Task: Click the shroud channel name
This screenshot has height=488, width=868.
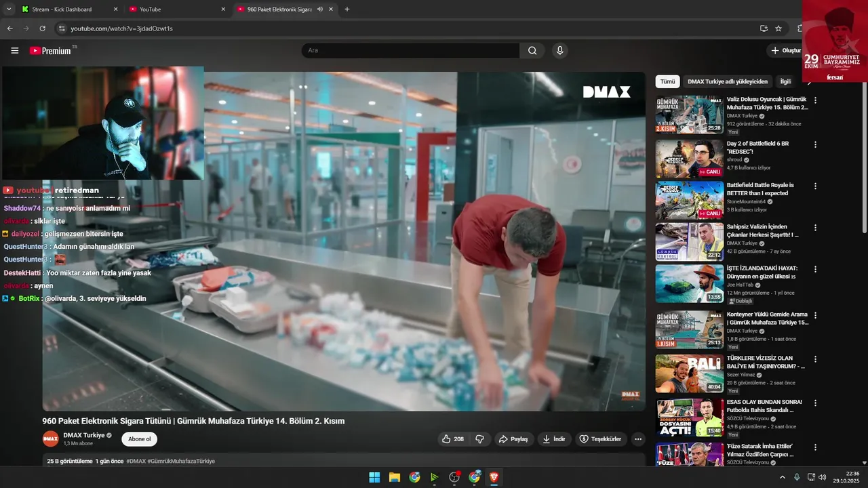Action: [735, 160]
